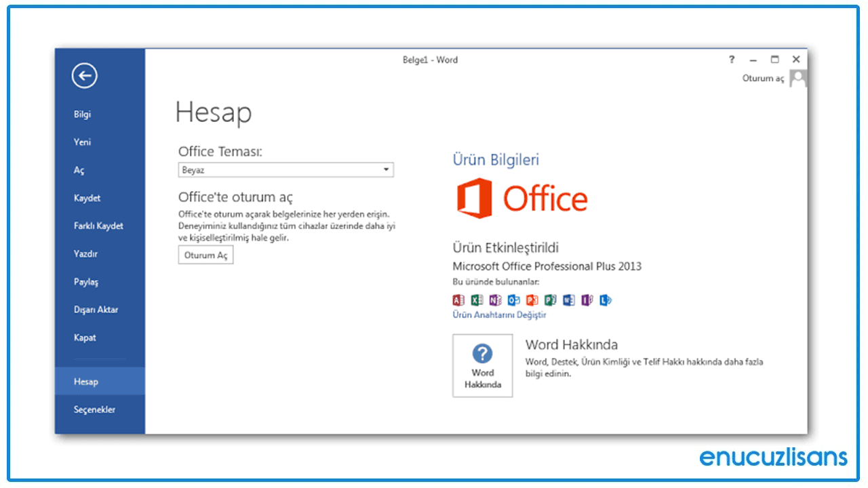868x488 pixels.
Task: Click the Outlook product icon
Action: pos(513,300)
